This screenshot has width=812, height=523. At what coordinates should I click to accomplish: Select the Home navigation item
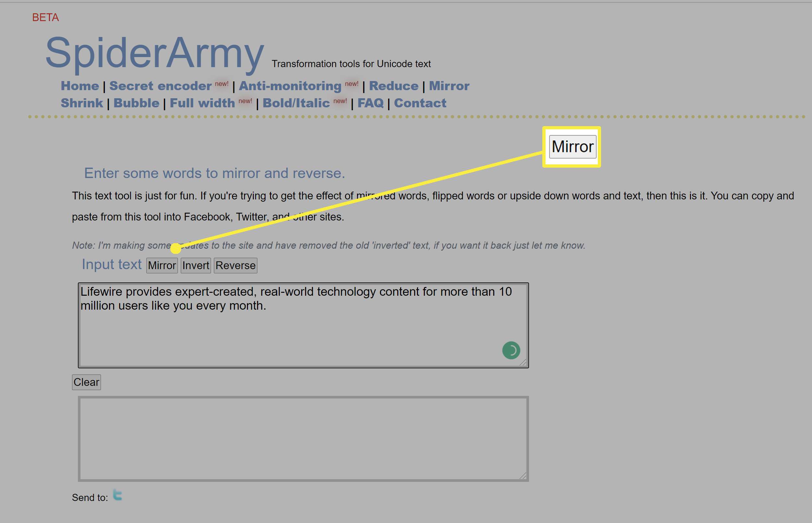pos(79,85)
